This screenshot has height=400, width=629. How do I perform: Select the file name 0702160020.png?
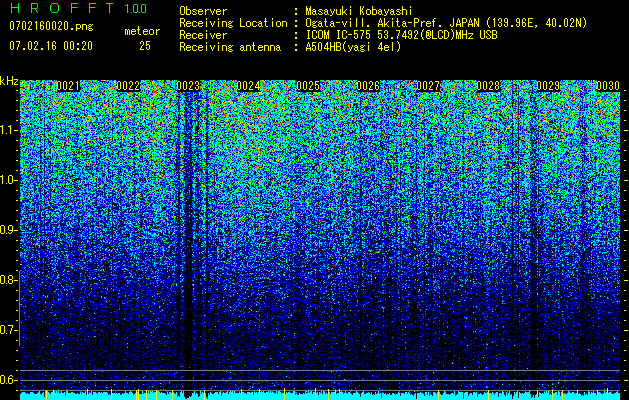51,26
